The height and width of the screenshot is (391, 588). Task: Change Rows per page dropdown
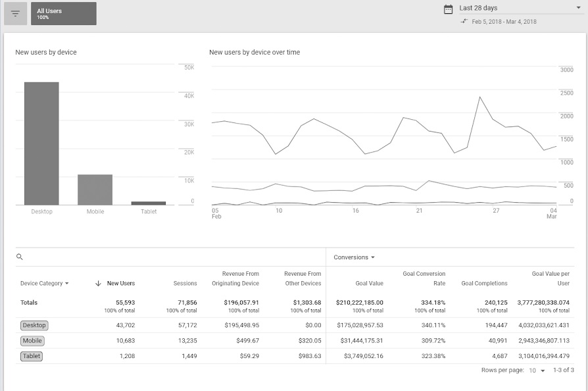click(x=537, y=371)
